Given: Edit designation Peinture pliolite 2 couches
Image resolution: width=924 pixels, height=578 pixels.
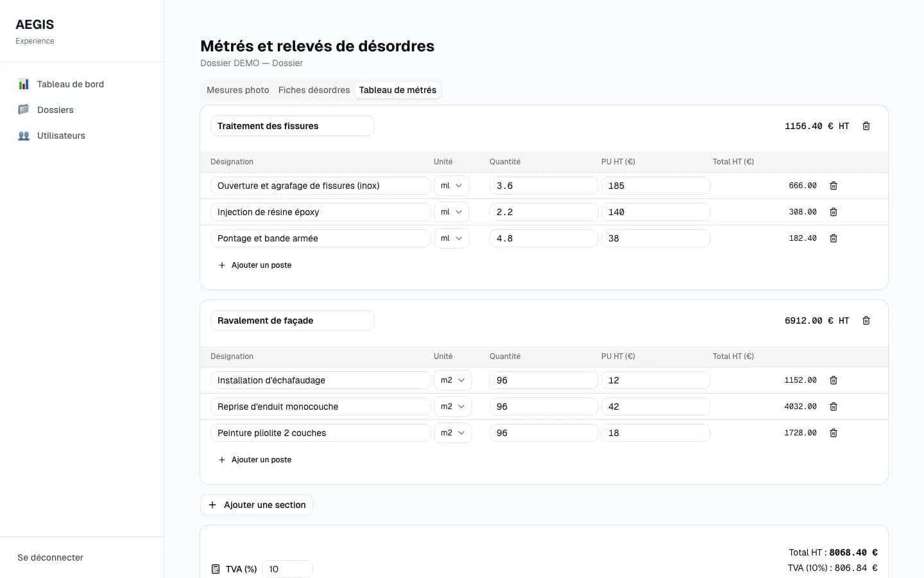Looking at the screenshot, I should click(x=321, y=433).
